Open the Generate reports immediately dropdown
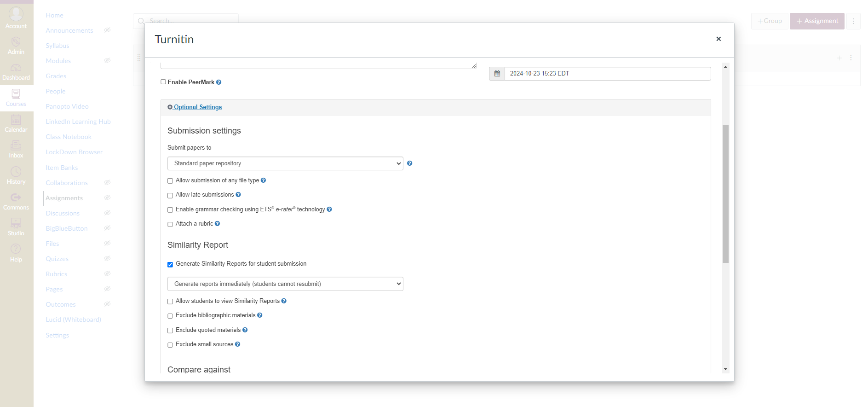The image size is (868, 407). click(x=285, y=284)
